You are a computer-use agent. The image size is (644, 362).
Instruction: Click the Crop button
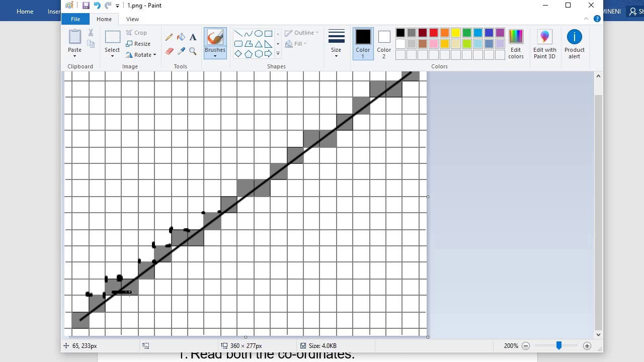(x=136, y=33)
